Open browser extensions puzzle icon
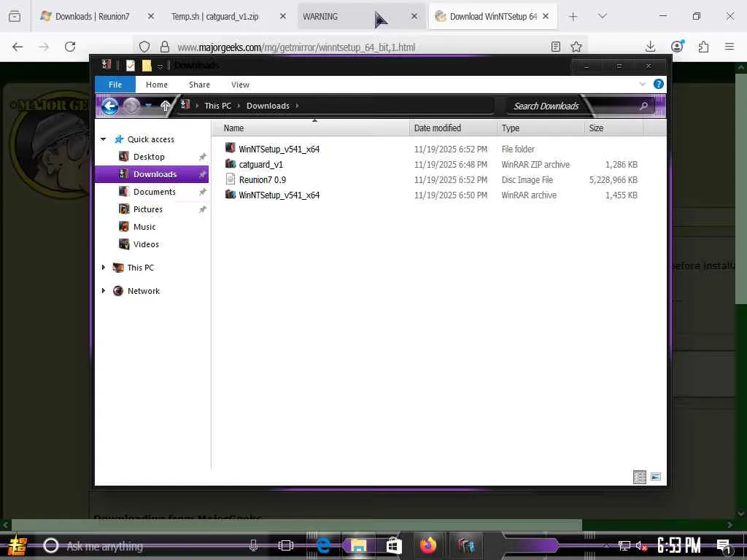Image resolution: width=747 pixels, height=560 pixels. (x=703, y=47)
